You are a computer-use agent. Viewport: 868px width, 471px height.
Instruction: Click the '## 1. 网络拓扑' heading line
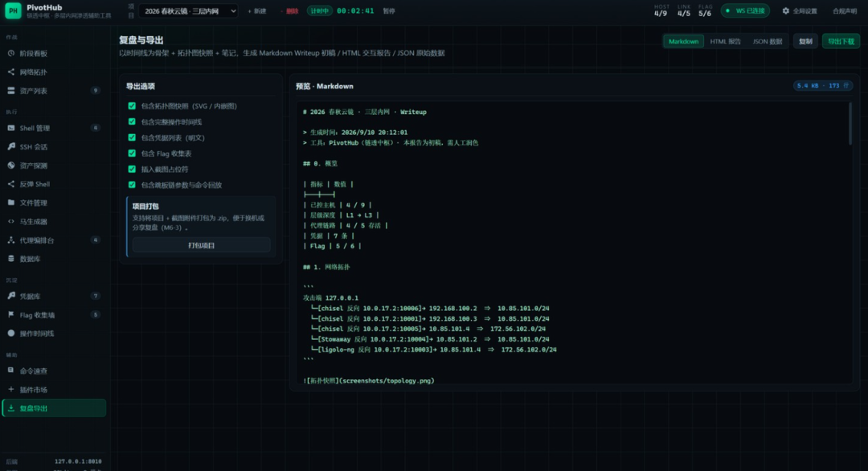click(326, 268)
